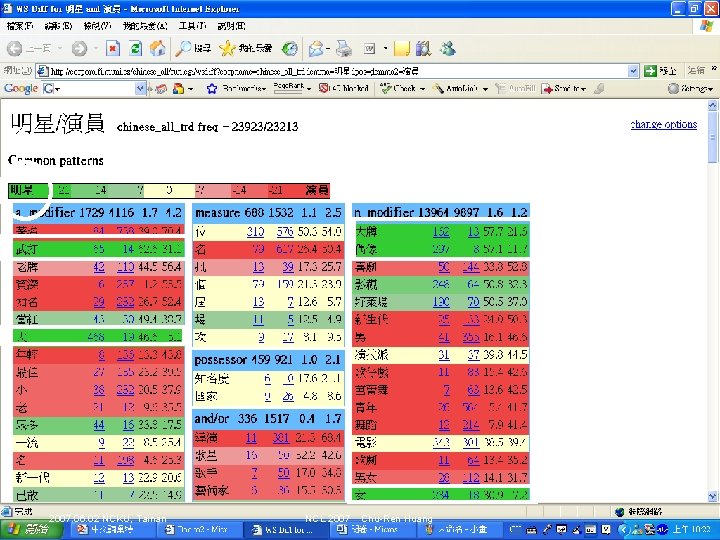Viewport: 720px width, 540px height.
Task: Open Mail with the envelope icon
Action: click(316, 48)
